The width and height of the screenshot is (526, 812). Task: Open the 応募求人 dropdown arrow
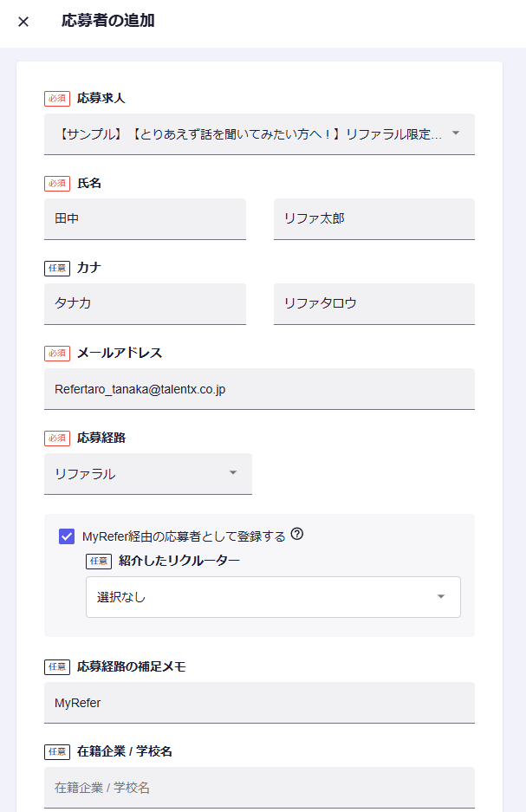pos(457,133)
